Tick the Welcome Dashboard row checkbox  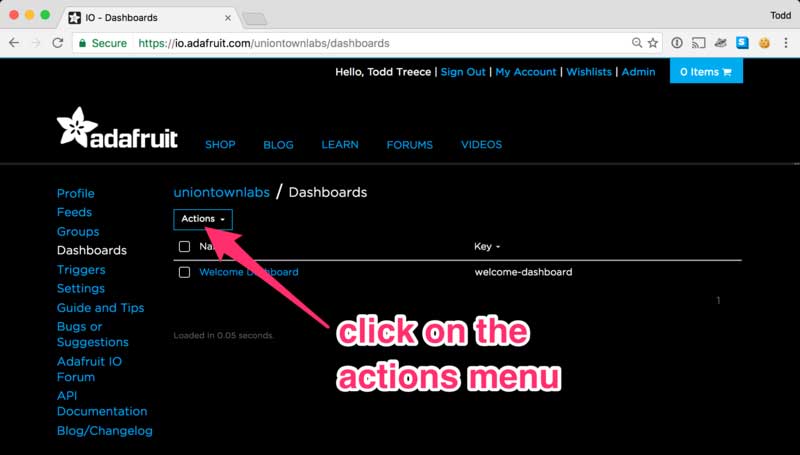coord(184,272)
